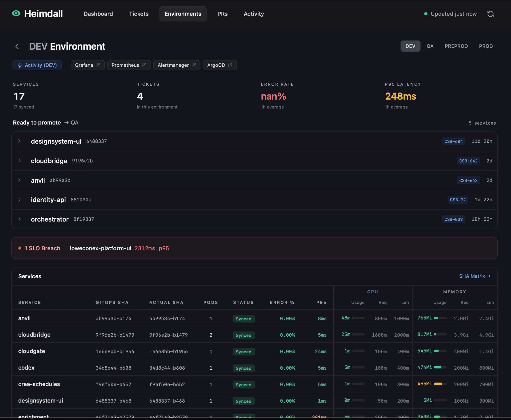Click the cloudgate memory usage bar
This screenshot has height=420, width=511.
point(440,351)
